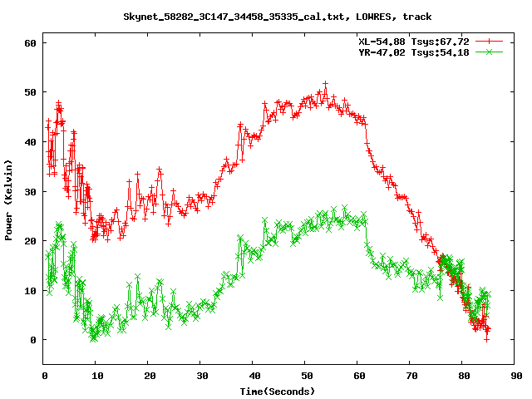This screenshot has width=532, height=399.
Task: Click the y-axis tick label 0
Action: pyautogui.click(x=33, y=340)
